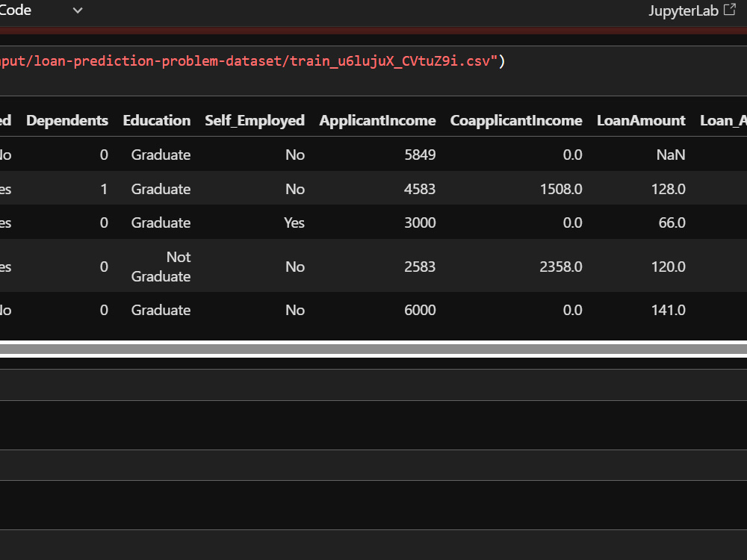Click the Yes Self_Employed cell

pos(294,223)
